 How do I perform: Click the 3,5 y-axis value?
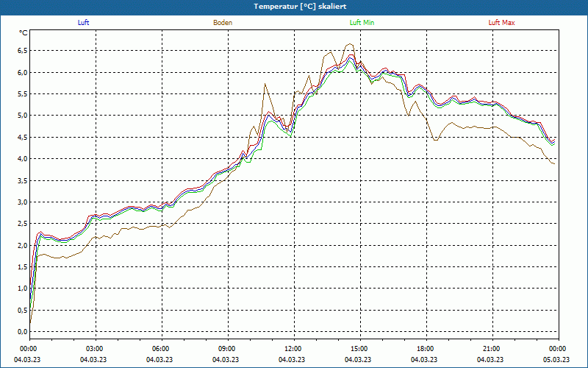point(22,180)
